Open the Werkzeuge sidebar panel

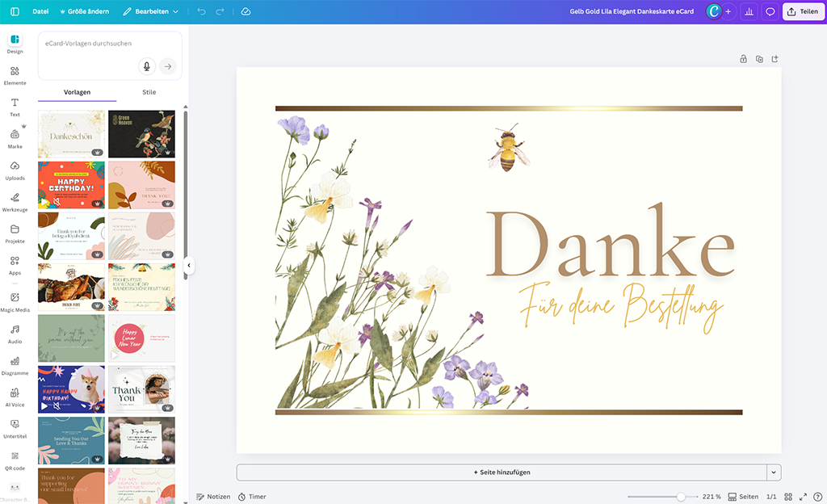click(x=15, y=202)
